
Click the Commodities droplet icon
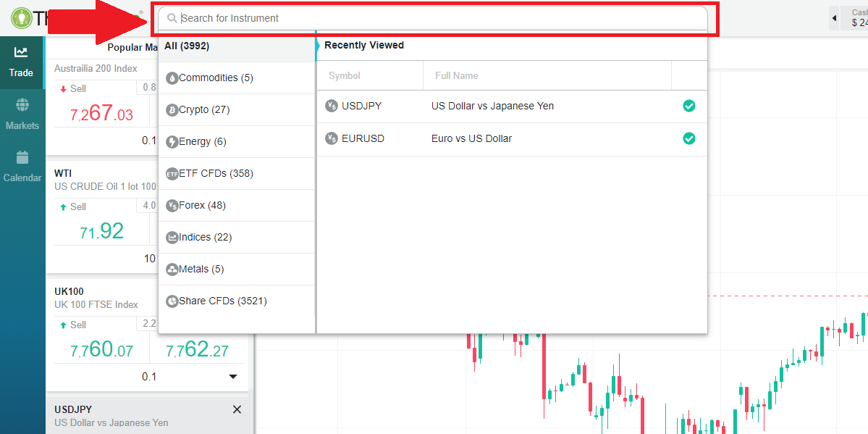point(172,78)
